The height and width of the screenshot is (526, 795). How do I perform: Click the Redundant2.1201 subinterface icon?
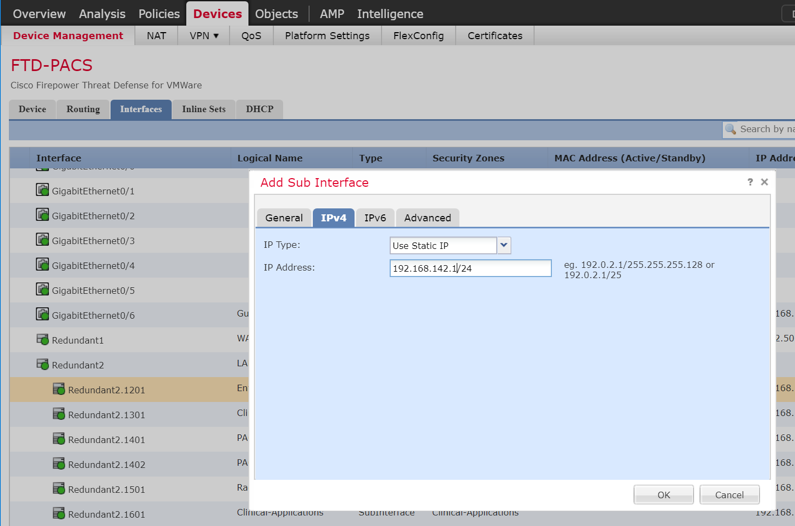59,389
